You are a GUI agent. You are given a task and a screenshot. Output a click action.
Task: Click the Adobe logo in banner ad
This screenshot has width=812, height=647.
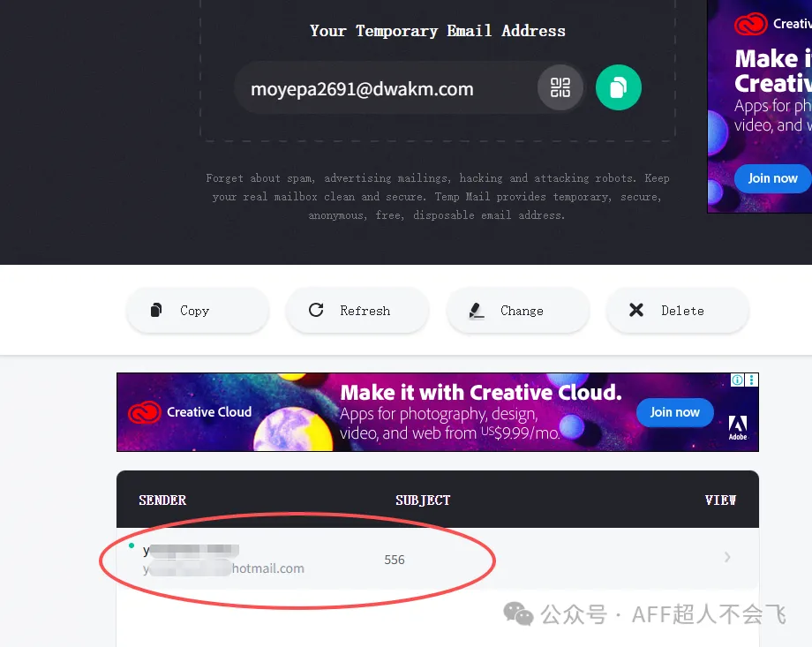(738, 428)
